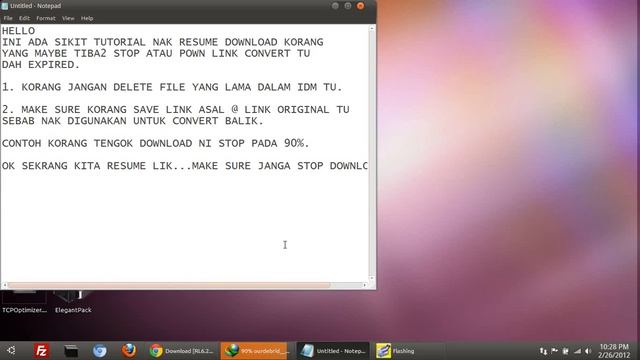The height and width of the screenshot is (360, 640).
Task: Open the ElegantPack desktop icon
Action: pyautogui.click(x=73, y=302)
